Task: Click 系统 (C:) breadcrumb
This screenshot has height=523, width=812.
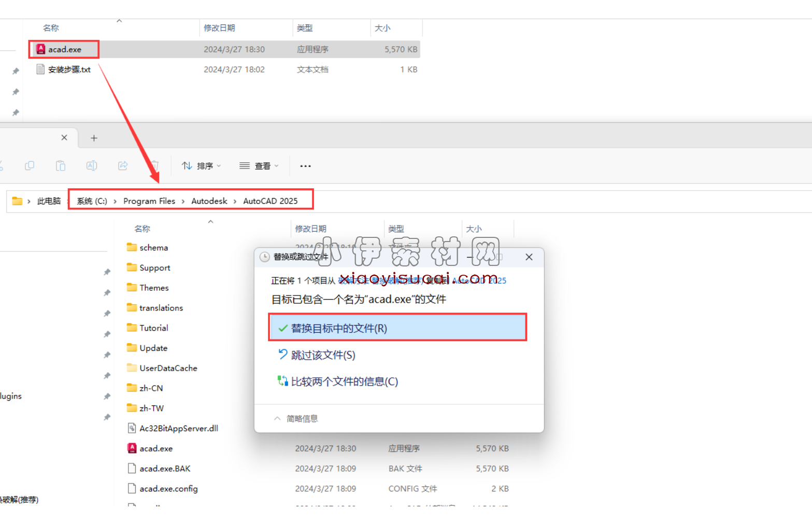Action: point(92,201)
